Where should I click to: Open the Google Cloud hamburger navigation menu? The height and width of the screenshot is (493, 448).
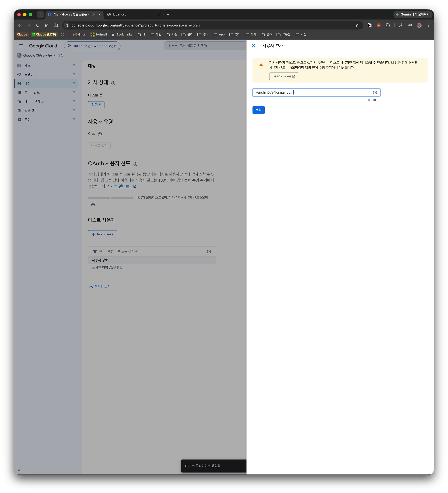click(21, 46)
